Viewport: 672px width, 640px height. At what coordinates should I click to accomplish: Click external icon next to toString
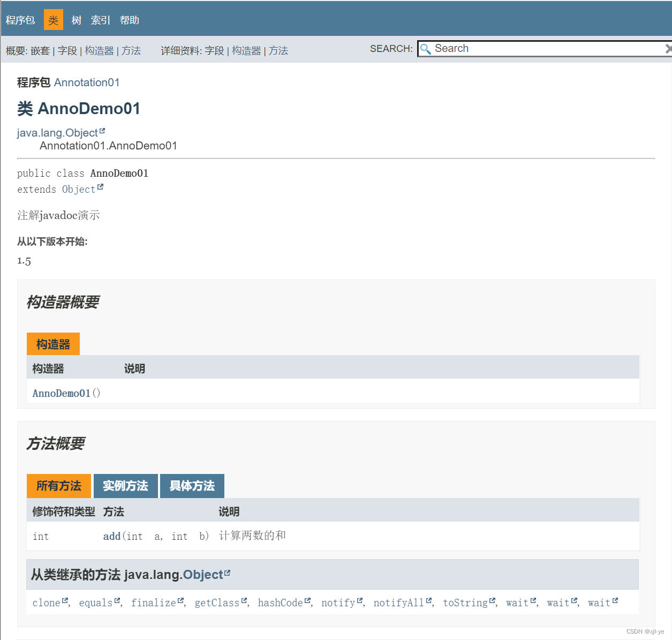tap(492, 600)
